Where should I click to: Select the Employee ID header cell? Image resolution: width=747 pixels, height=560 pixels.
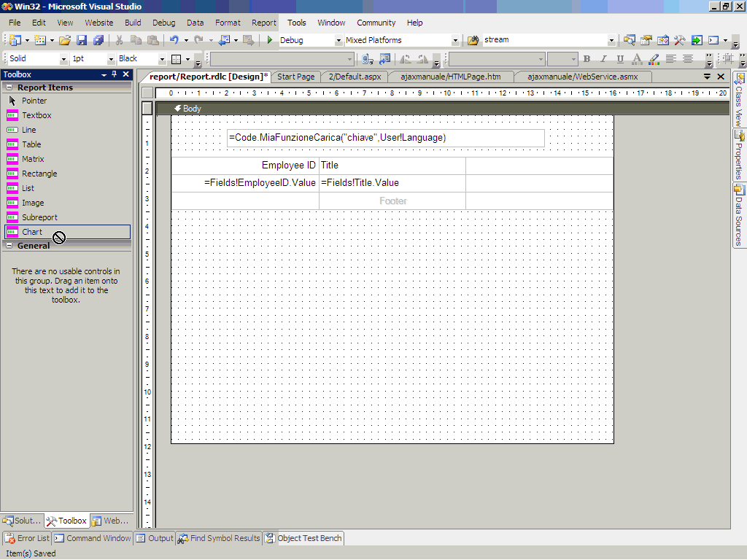tap(245, 166)
